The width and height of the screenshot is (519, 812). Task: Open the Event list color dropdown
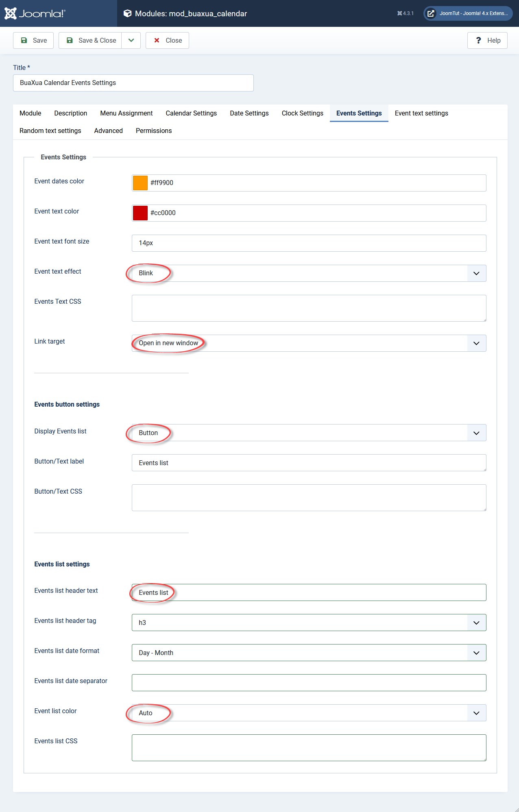tap(309, 713)
